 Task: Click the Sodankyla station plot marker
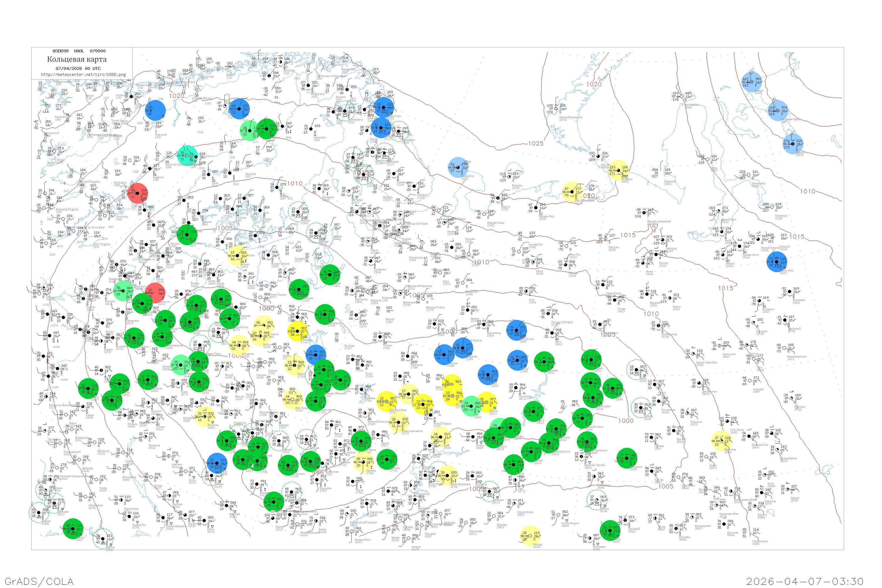coord(311,129)
